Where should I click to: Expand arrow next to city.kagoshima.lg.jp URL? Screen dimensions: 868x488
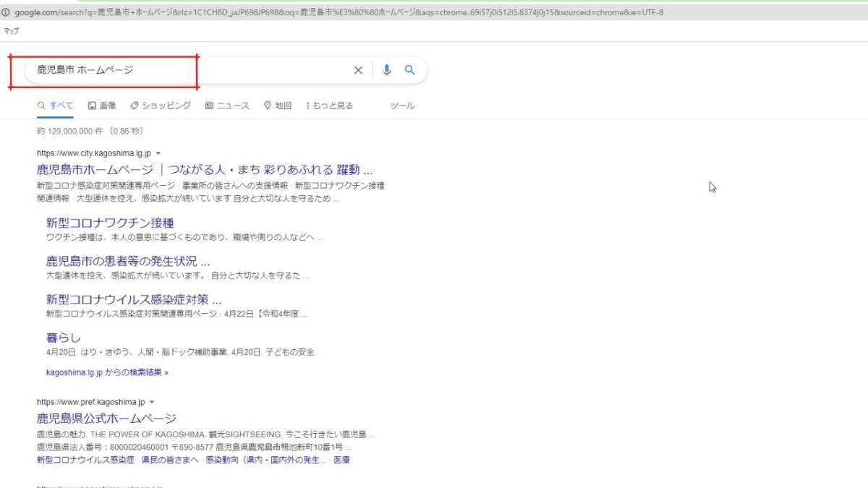point(158,153)
